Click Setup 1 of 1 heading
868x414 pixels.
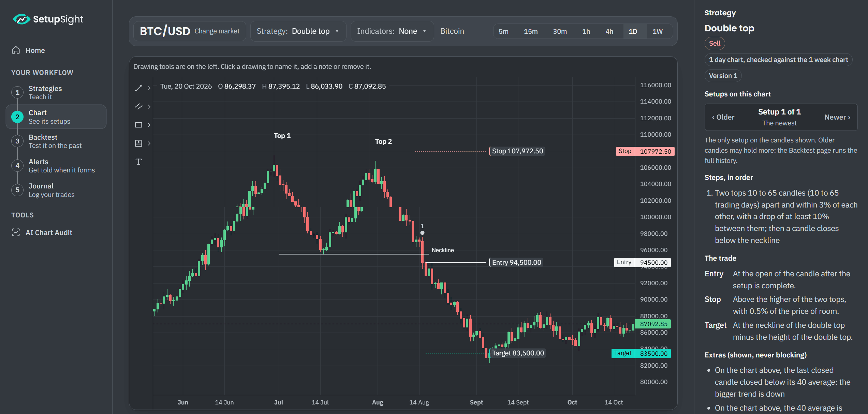point(779,112)
